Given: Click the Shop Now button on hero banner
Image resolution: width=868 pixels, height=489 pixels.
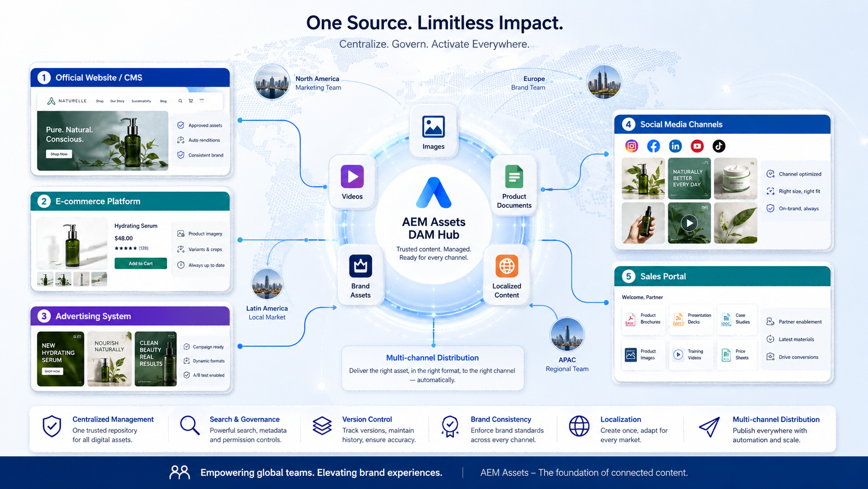Looking at the screenshot, I should [59, 154].
